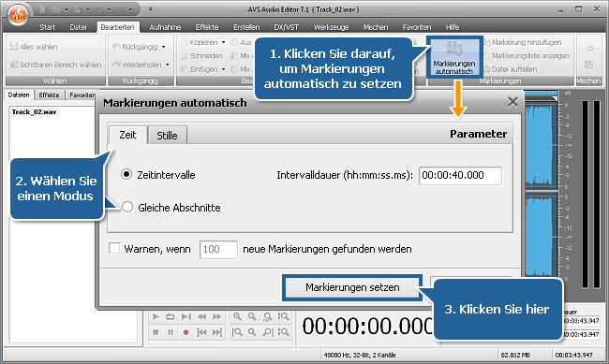This screenshot has height=364, width=609.
Task: Open the Wiederholen dropdown arrow
Action: pyautogui.click(x=168, y=65)
